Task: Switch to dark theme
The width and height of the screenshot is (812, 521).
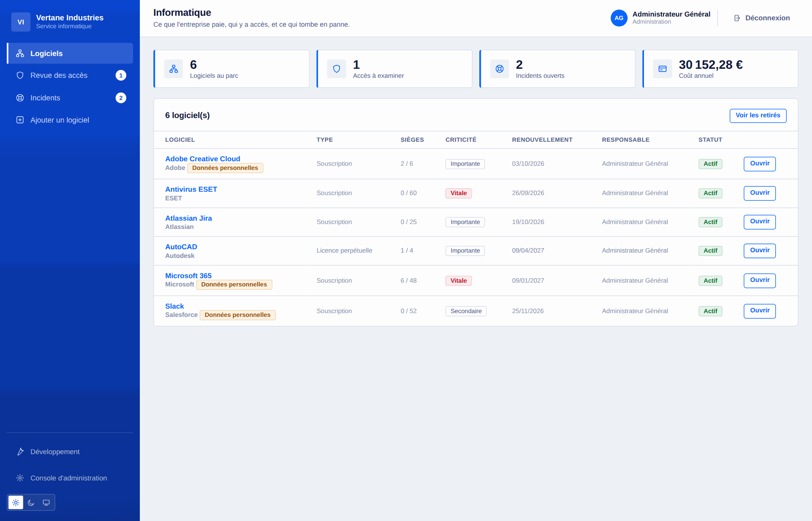Action: coord(31,503)
